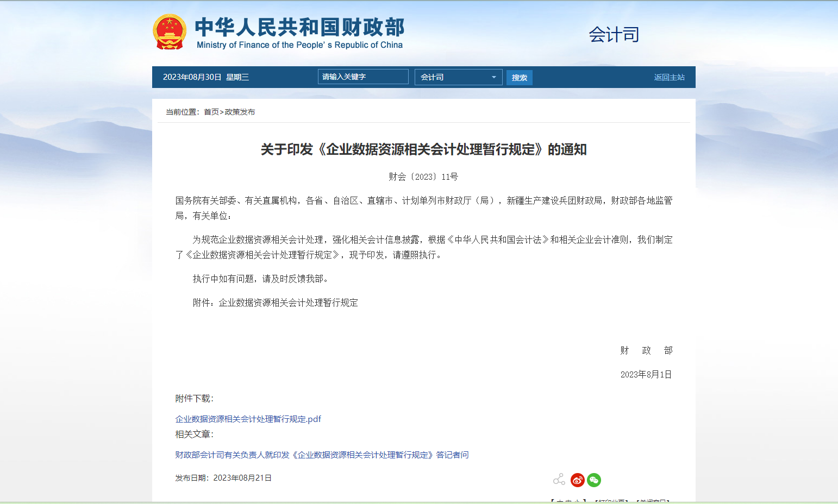The height and width of the screenshot is (504, 838).
Task: Click the 执行中如有问题 sentence
Action: [260, 279]
